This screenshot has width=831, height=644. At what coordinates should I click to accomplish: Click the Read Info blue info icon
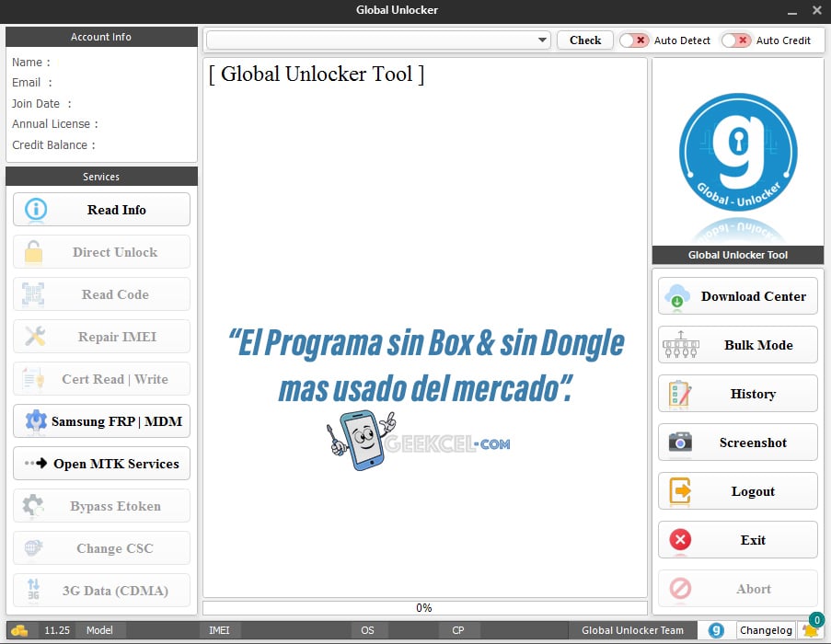pos(36,209)
